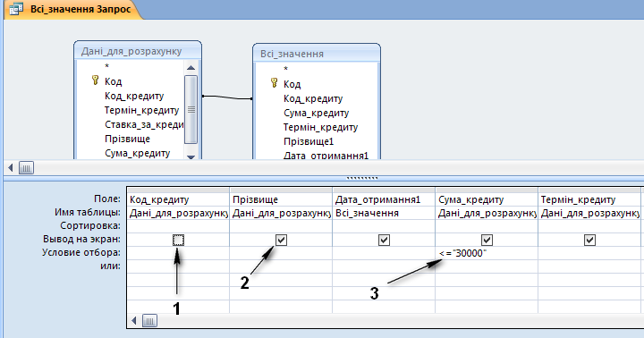Click the query tab icon

(x=16, y=9)
